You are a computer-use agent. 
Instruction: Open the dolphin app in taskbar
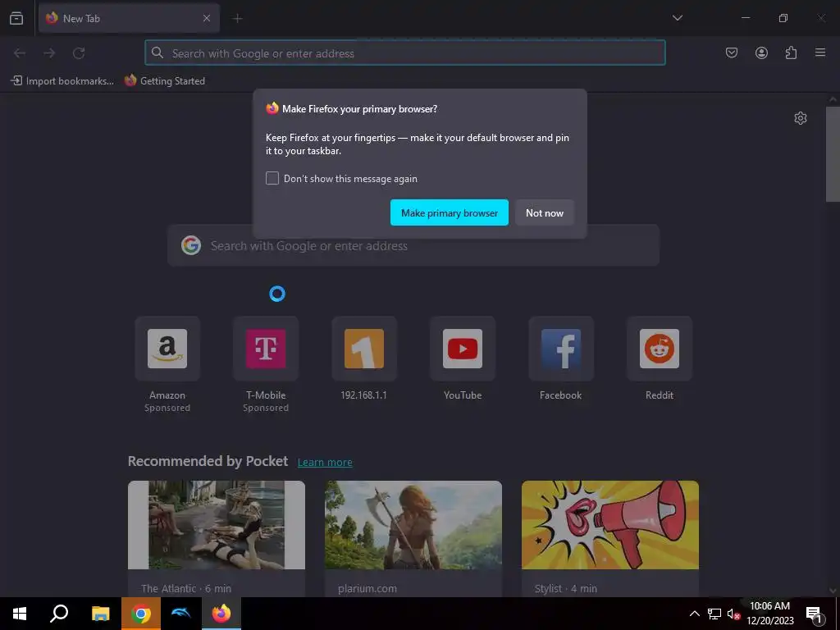tap(181, 614)
